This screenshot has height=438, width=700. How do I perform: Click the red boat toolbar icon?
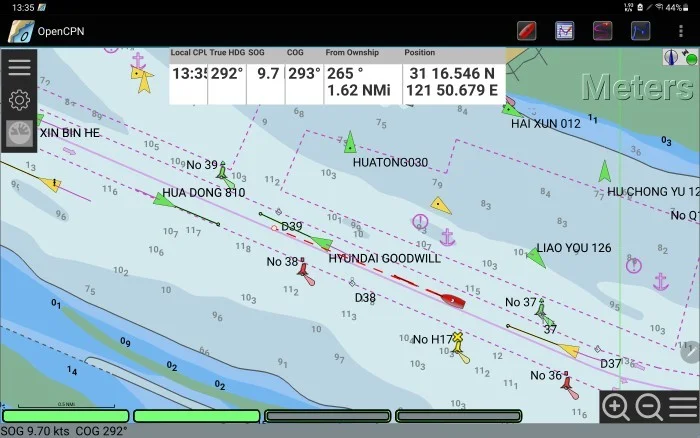[527, 30]
